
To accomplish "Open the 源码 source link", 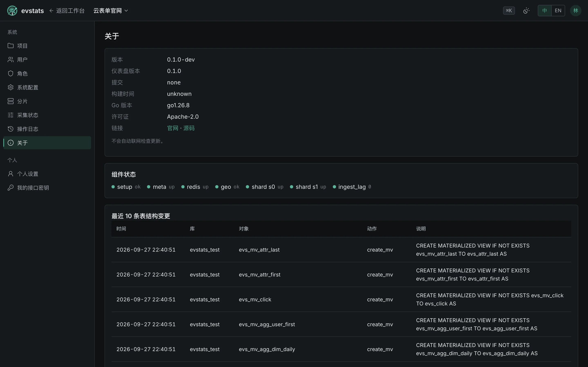I will 189,128.
